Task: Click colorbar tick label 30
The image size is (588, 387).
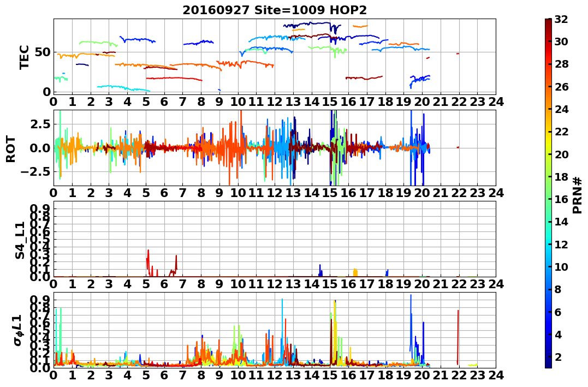Action: pos(561,41)
